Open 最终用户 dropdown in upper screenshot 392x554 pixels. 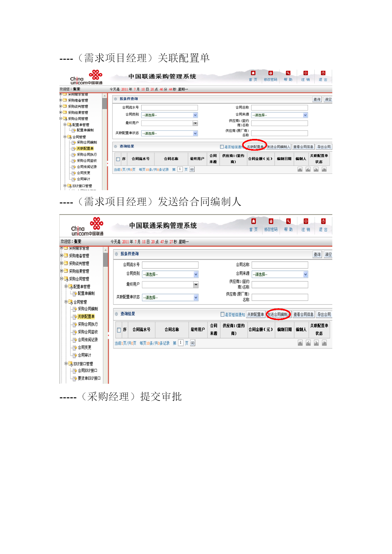coord(195,123)
